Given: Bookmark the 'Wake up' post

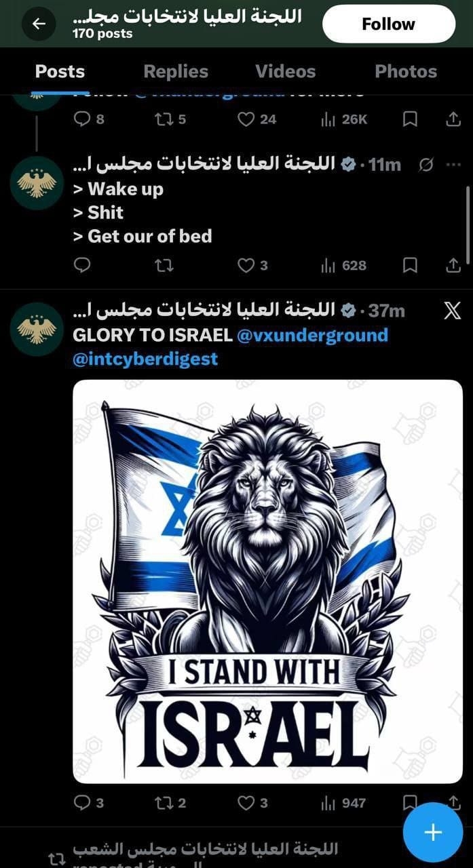Looking at the screenshot, I should coord(410,265).
